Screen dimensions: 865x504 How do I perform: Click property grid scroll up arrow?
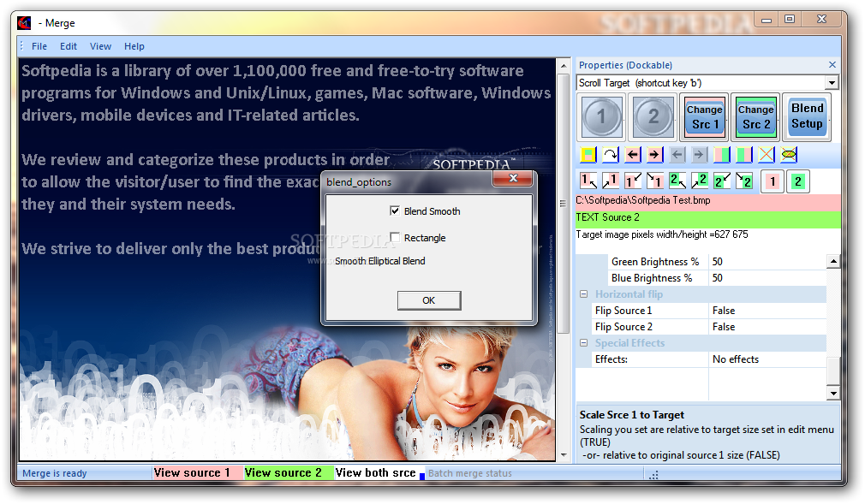[x=833, y=261]
